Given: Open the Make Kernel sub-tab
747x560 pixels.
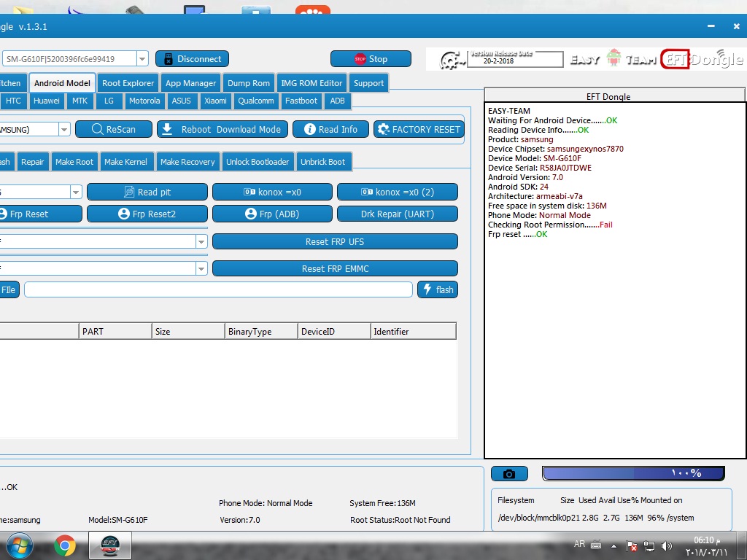Looking at the screenshot, I should point(125,162).
